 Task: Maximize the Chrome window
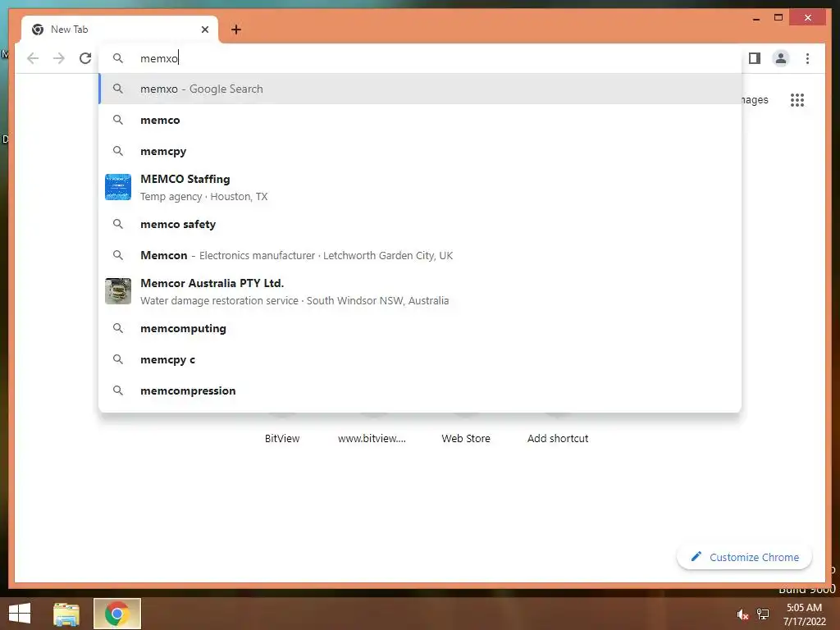pos(778,18)
